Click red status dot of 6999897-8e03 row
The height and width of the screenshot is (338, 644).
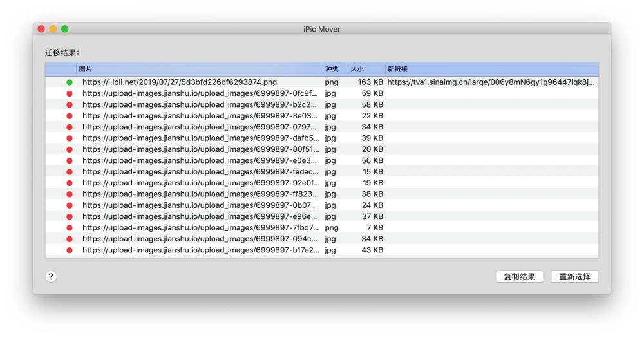point(70,116)
